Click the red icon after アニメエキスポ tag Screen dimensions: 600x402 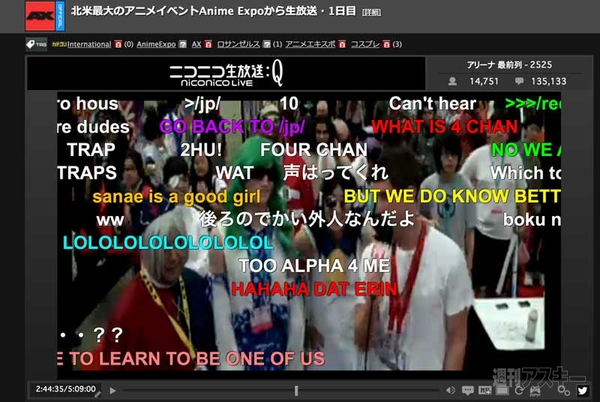point(342,44)
